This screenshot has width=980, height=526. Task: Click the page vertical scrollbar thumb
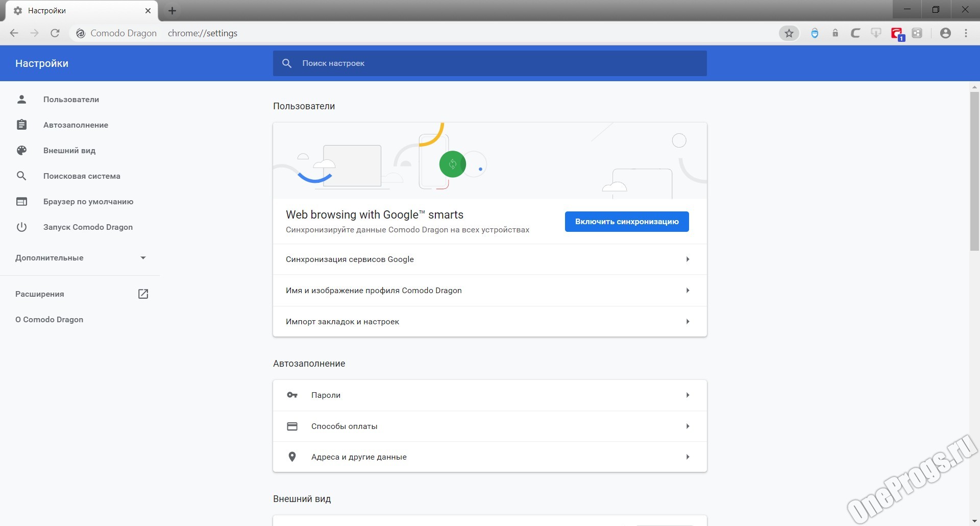974,171
